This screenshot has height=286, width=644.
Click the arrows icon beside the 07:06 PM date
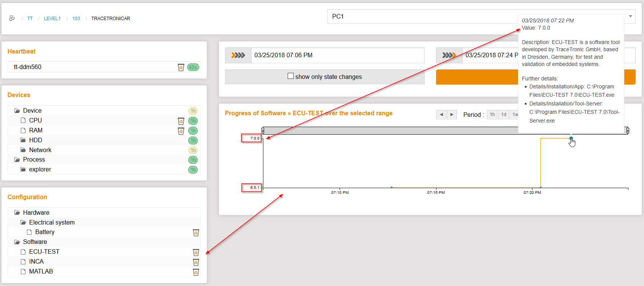[238, 55]
